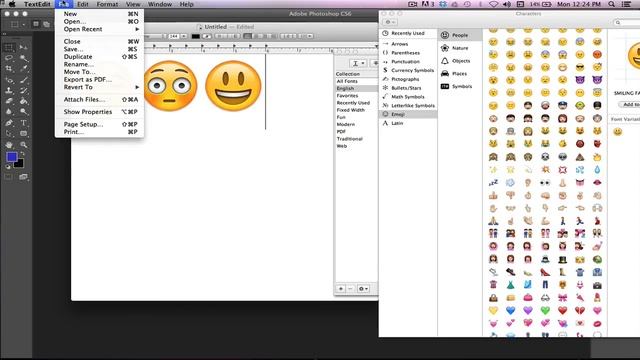The height and width of the screenshot is (360, 640).
Task: Click TextEdit's black text color swatch
Action: tap(196, 36)
